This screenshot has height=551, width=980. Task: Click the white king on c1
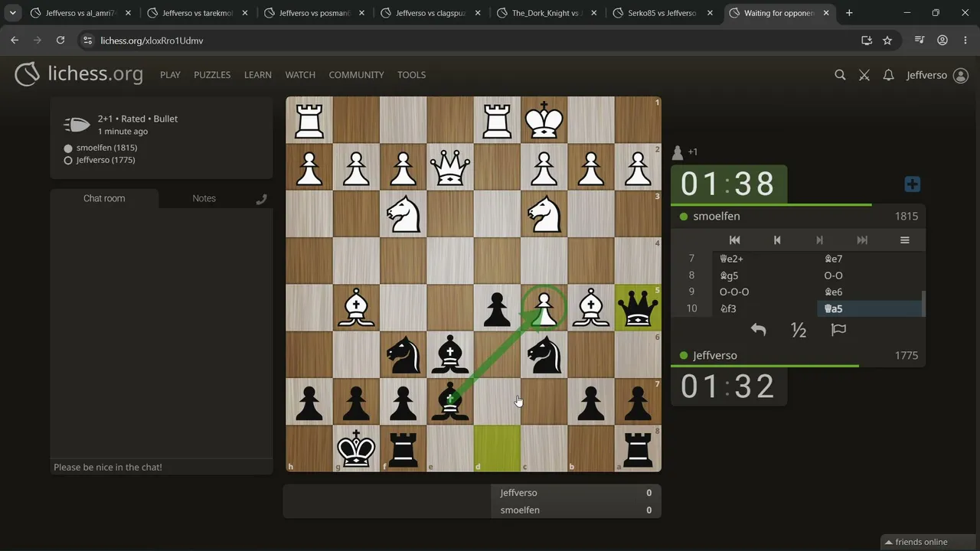(x=544, y=120)
